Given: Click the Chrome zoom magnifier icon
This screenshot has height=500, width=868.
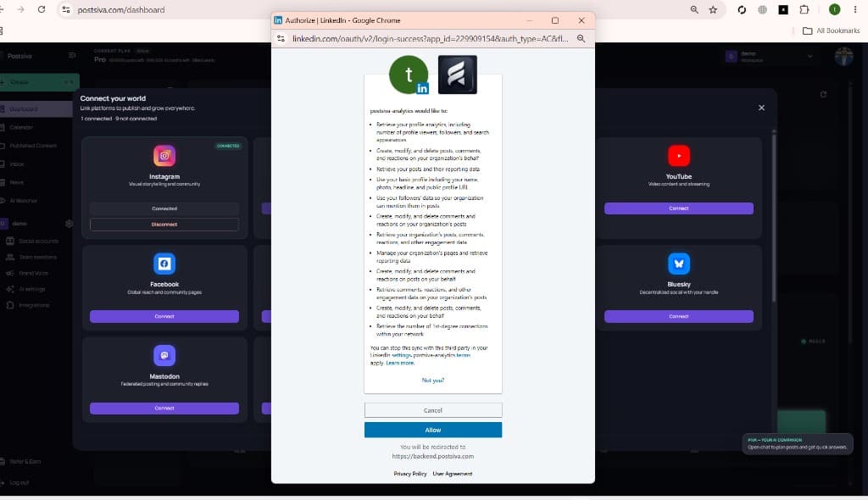Looking at the screenshot, I should click(x=694, y=9).
